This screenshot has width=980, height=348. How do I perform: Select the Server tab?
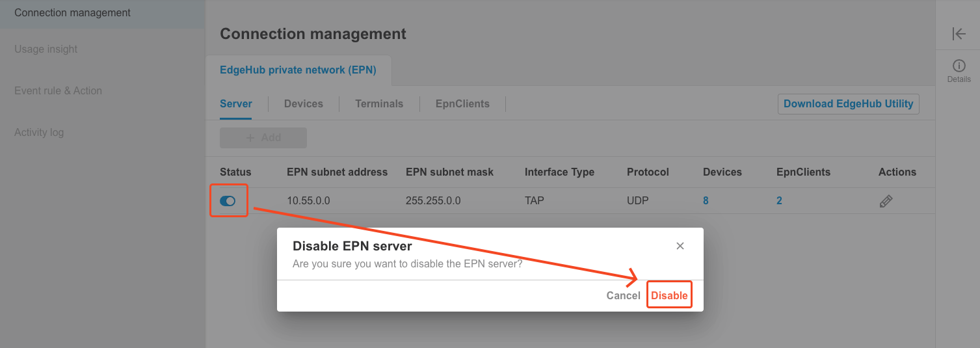pos(236,104)
